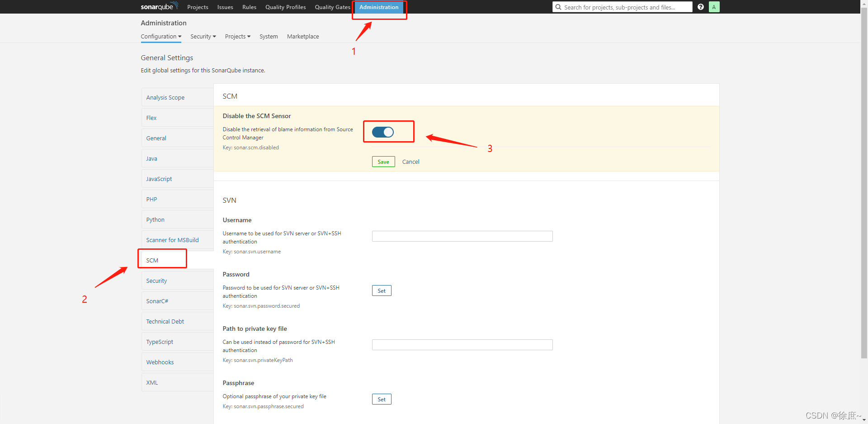Open the System admin tab
The image size is (868, 424).
(x=269, y=36)
